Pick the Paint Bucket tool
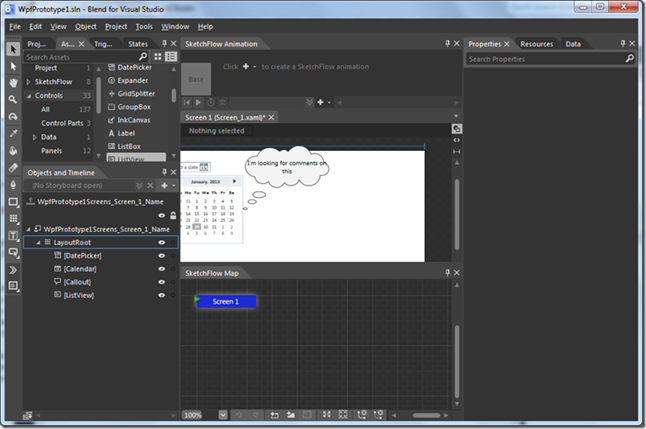 (x=13, y=150)
